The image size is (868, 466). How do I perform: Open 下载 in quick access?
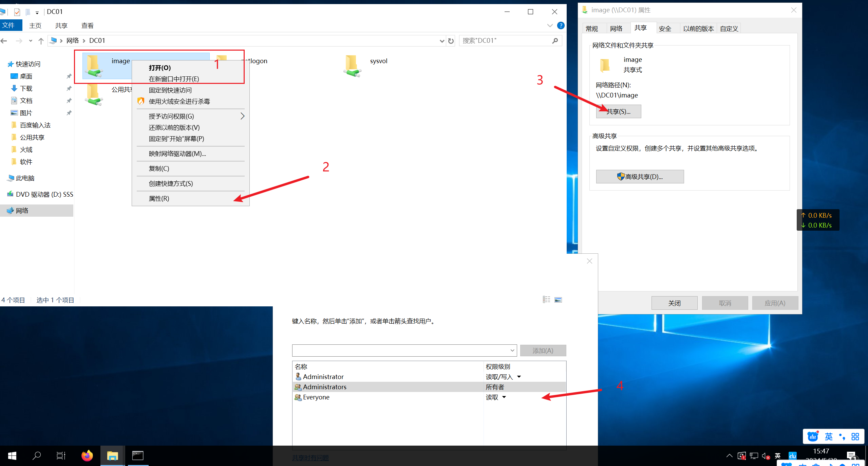click(x=26, y=88)
